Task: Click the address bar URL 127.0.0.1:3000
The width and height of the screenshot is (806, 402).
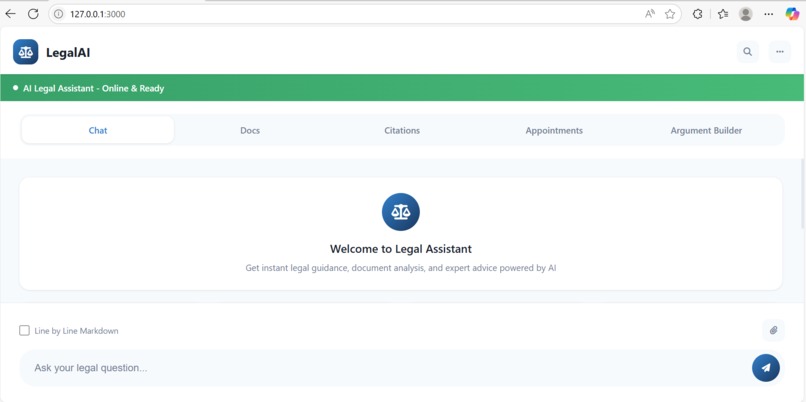Action: click(98, 14)
